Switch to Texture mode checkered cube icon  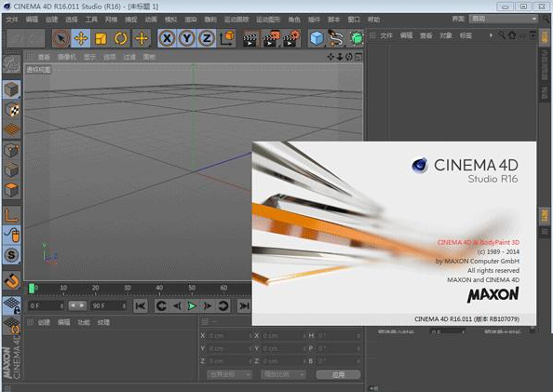click(x=11, y=110)
